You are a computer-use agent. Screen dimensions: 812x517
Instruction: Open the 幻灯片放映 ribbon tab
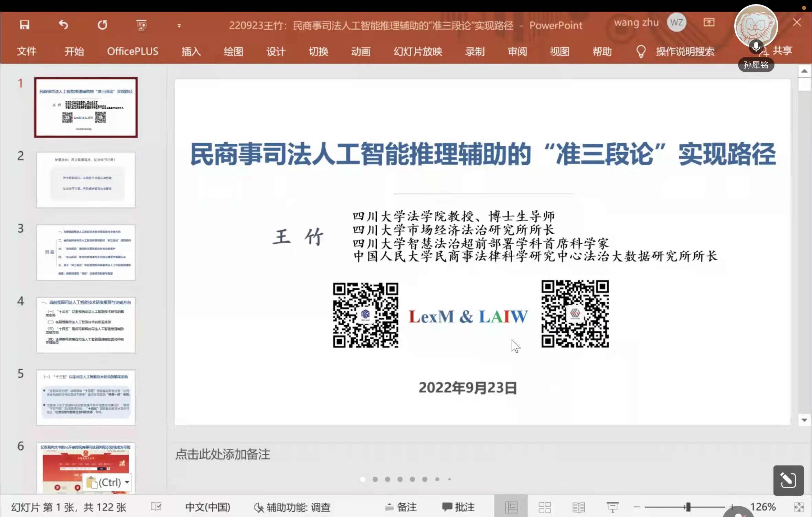[x=418, y=52]
